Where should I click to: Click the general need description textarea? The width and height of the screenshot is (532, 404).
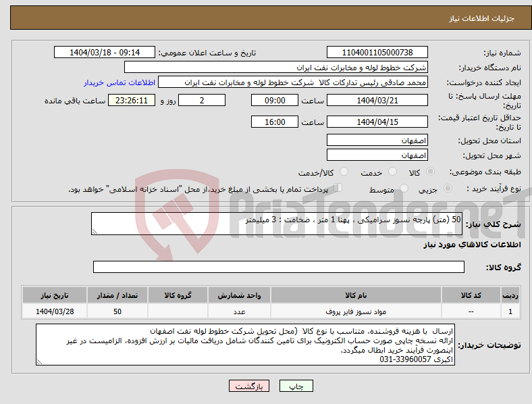(277, 224)
